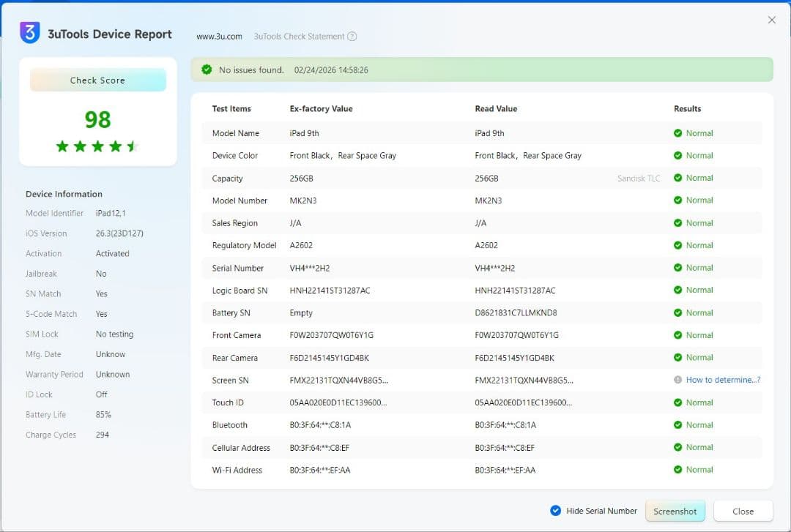This screenshot has width=791, height=532.
Task: Open the 3uTools Check Statement help icon
Action: point(352,37)
